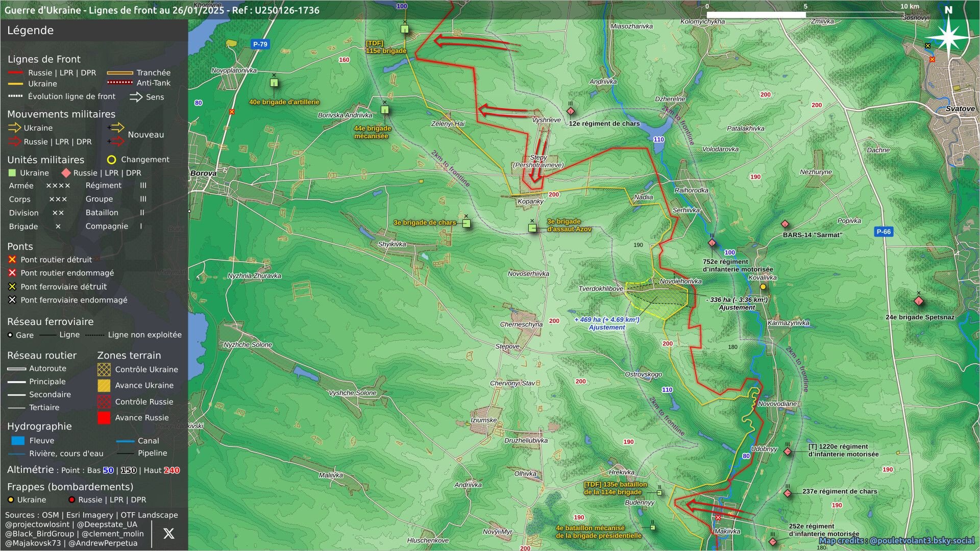Click the Novoiehorivka village label

click(680, 282)
